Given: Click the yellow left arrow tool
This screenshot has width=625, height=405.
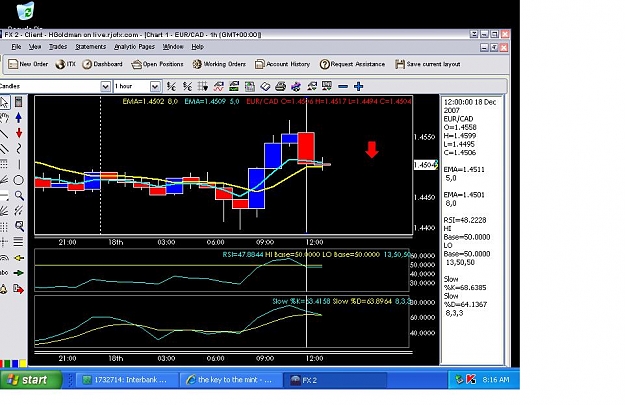Looking at the screenshot, I should coord(18,258).
